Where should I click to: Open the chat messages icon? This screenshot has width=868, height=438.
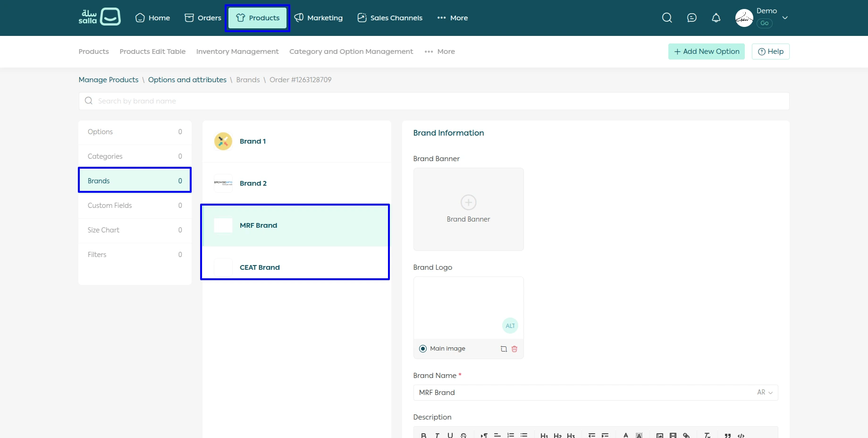click(691, 18)
